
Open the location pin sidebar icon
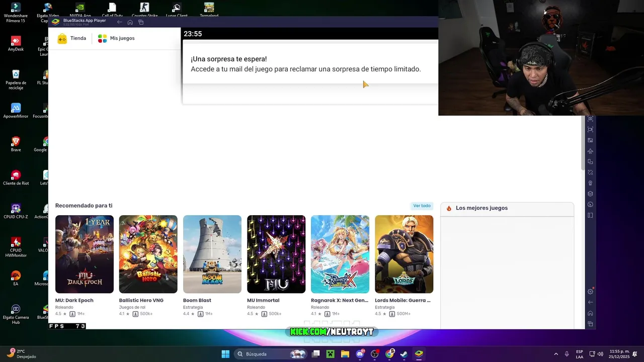point(590,183)
